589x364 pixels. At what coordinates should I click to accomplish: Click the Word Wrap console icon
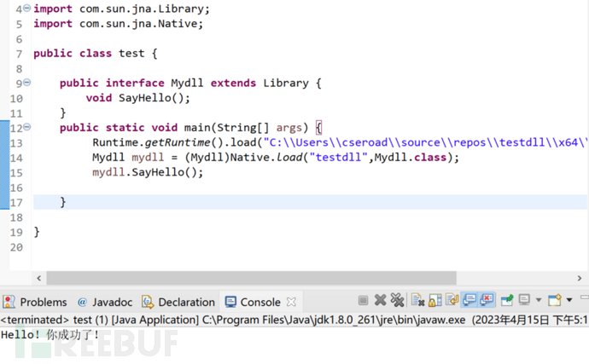coord(452,300)
